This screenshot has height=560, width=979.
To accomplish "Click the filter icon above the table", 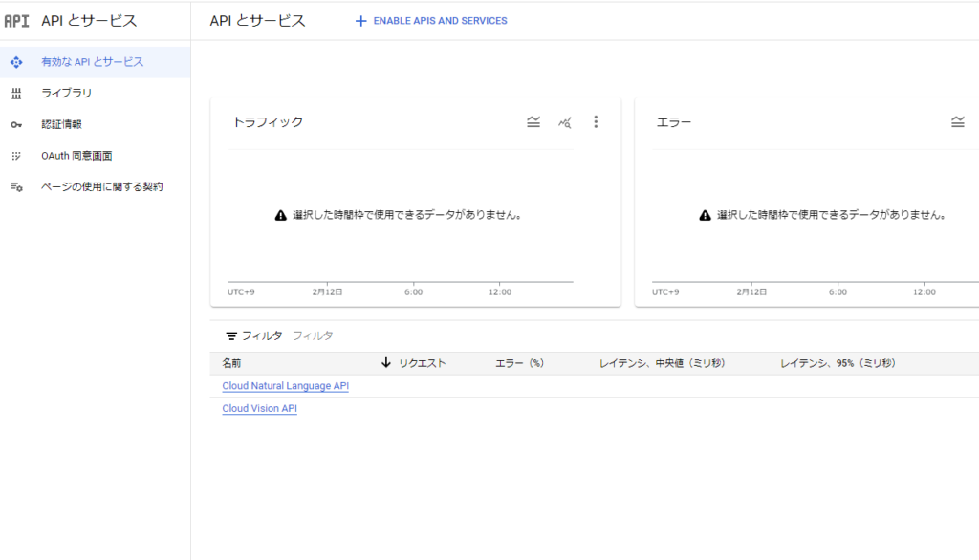I will 231,335.
